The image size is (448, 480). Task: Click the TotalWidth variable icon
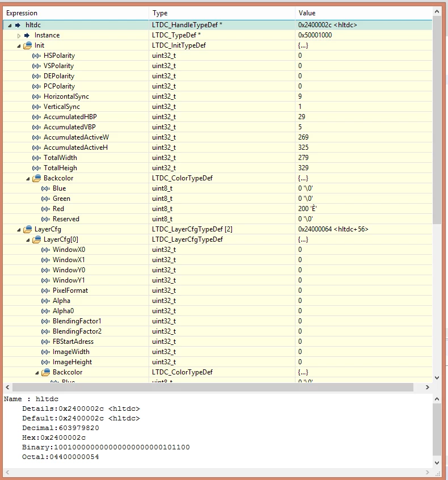(36, 158)
